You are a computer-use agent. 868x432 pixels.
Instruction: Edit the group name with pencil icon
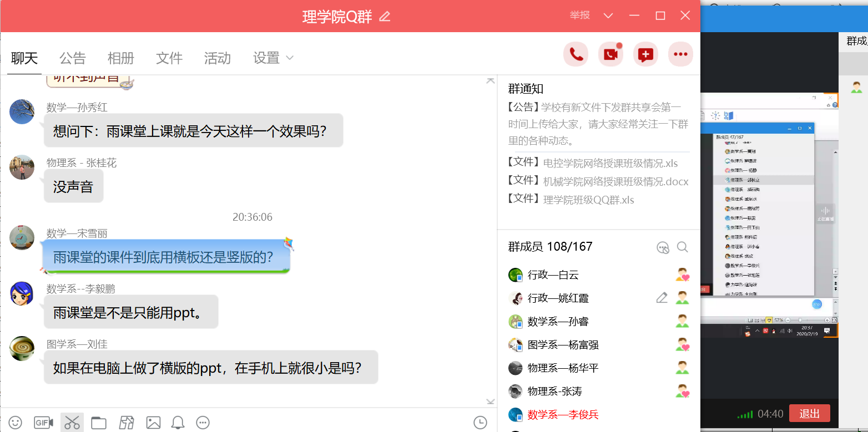[385, 17]
